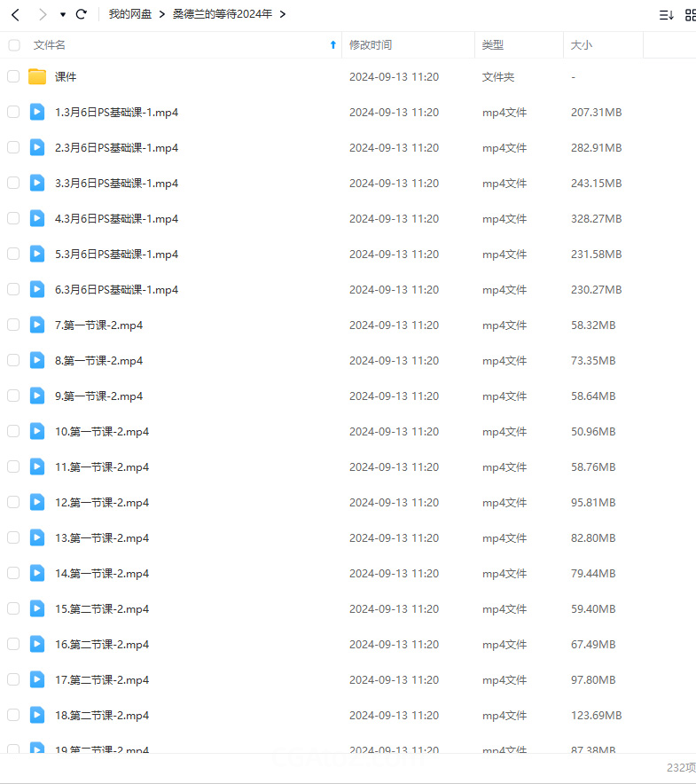696x784 pixels.
Task: Toggle the select-all checkbox in header
Action: click(x=13, y=45)
